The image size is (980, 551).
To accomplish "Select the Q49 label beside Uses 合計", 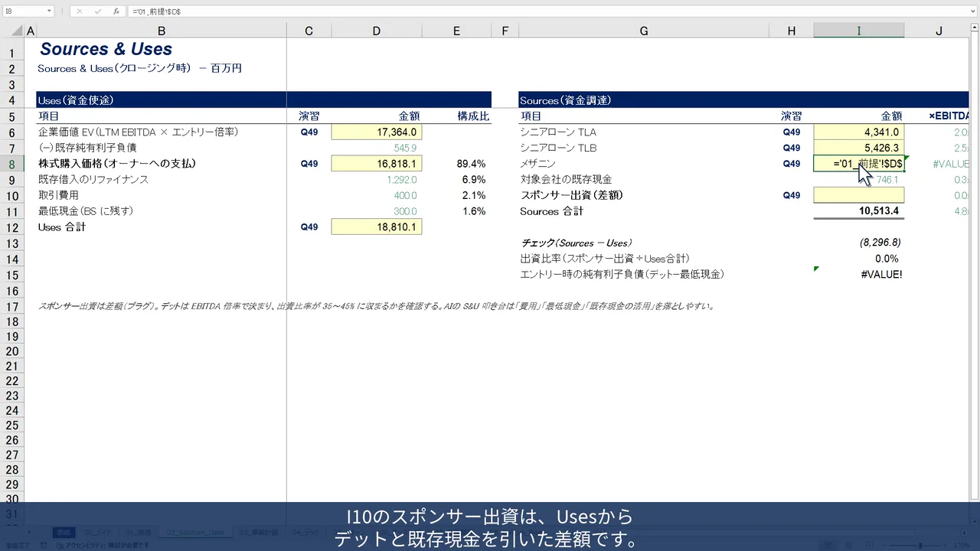I will point(309,227).
